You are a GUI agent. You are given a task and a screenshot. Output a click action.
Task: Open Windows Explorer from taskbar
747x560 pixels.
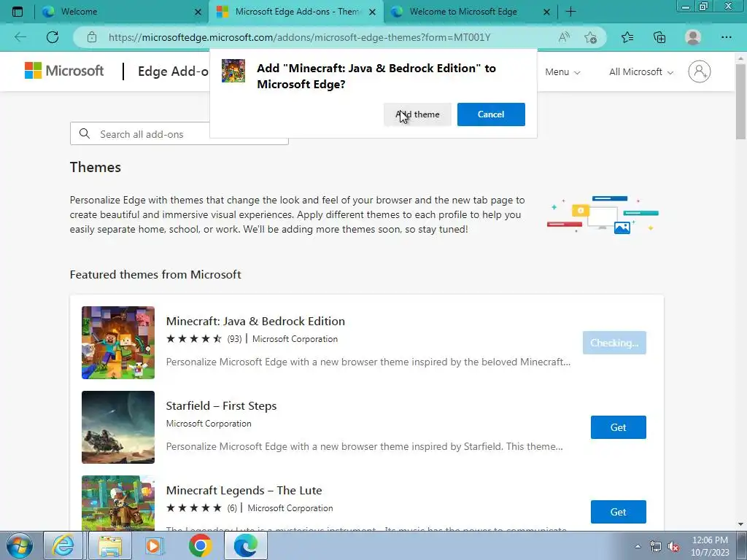point(110,545)
